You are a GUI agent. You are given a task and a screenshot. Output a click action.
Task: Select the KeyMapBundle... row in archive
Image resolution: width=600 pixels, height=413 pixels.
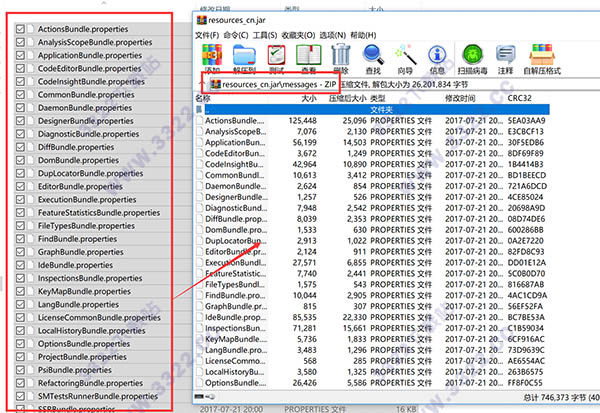373,339
